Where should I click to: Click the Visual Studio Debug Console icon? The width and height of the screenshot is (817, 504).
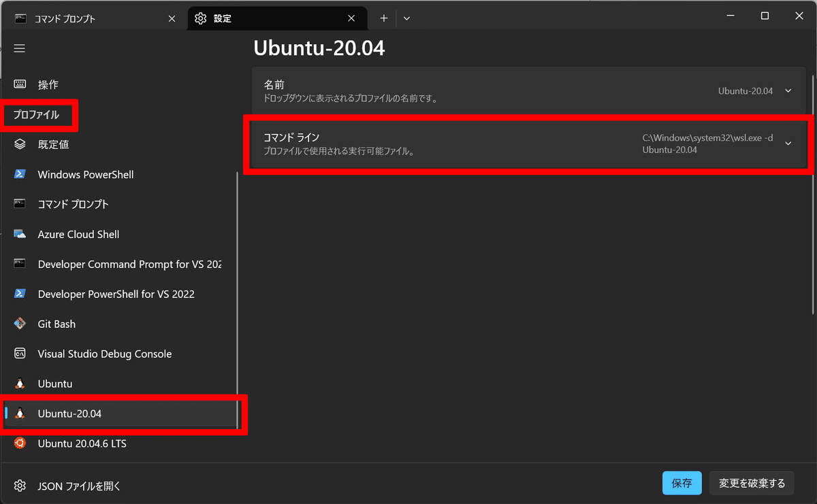20,354
